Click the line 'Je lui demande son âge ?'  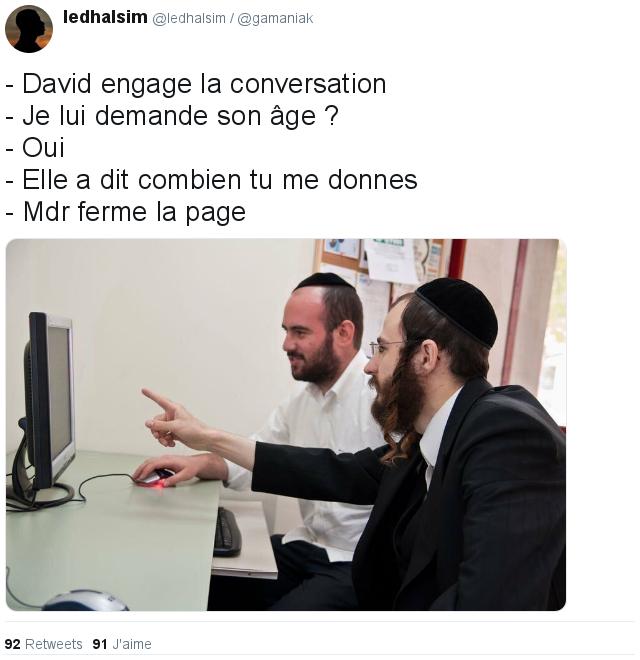(x=172, y=116)
